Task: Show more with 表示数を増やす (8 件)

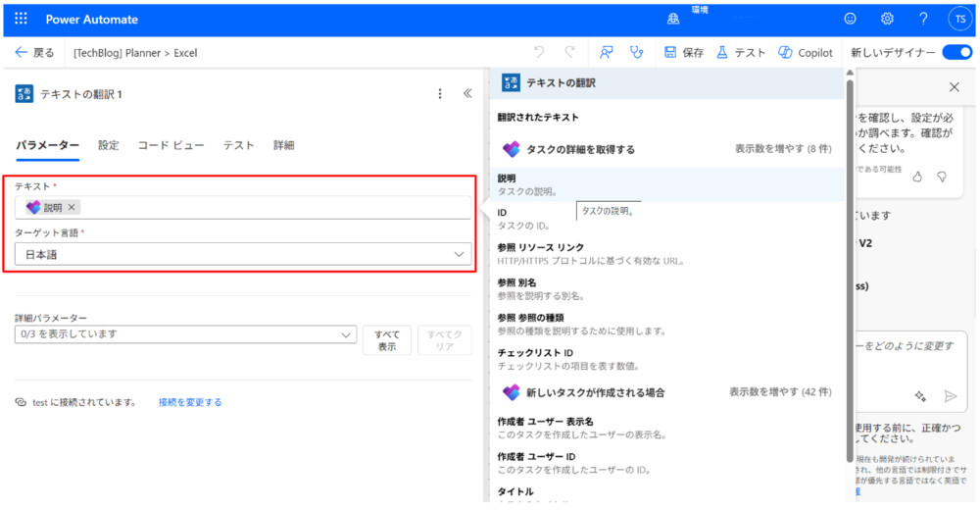Action: point(783,149)
